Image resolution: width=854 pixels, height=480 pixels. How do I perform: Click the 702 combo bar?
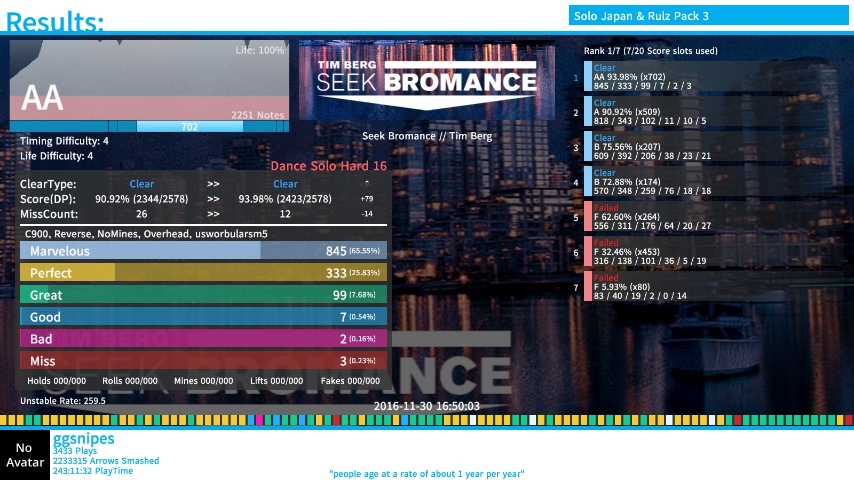pos(188,127)
